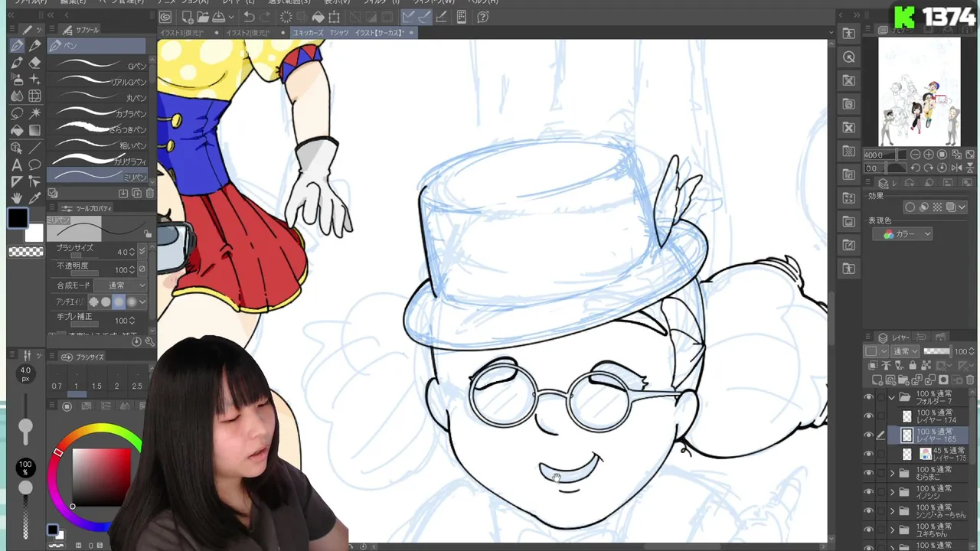Select the Lasso selection tool

coord(17,113)
